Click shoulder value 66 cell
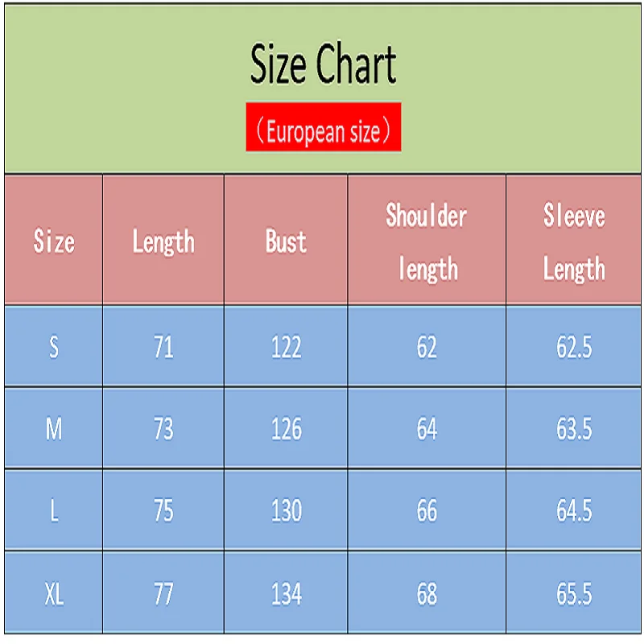Image resolution: width=644 pixels, height=644 pixels. tap(427, 511)
